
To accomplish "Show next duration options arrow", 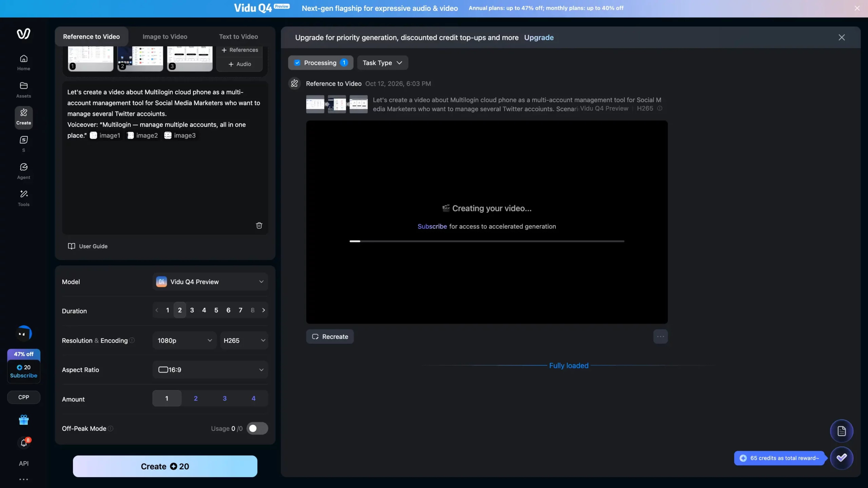I will click(x=263, y=310).
